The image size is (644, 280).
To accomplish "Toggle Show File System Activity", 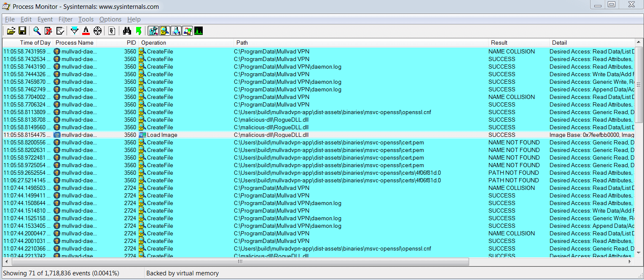I will [164, 31].
